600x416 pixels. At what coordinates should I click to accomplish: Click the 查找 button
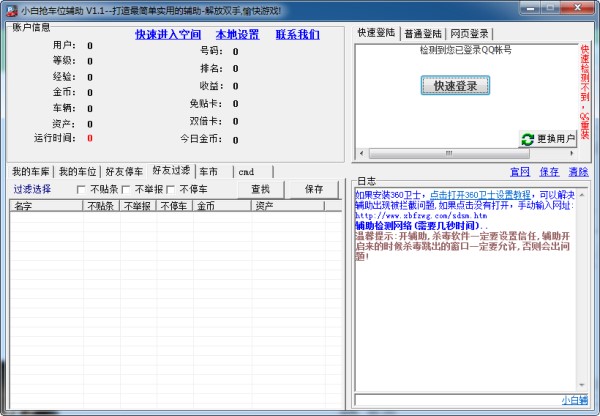click(261, 189)
